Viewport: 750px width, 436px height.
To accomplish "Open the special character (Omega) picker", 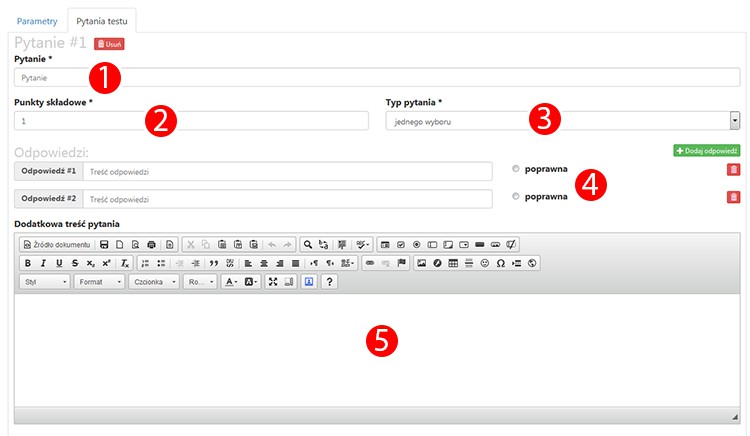I will (x=500, y=263).
